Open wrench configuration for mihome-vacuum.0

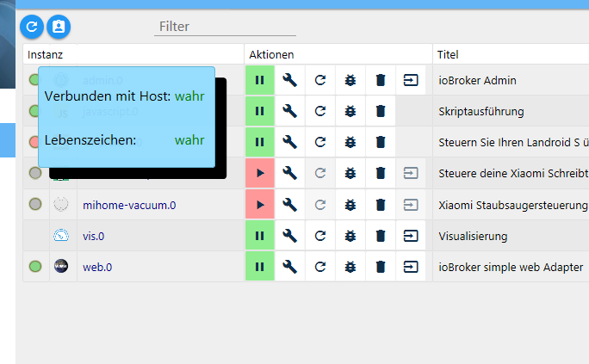(290, 205)
